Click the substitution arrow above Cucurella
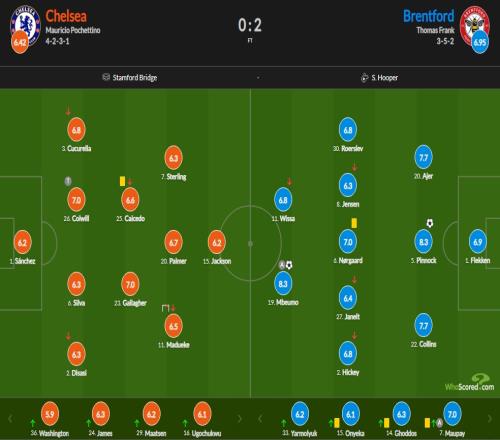Viewport: 500px width, 440px height. click(68, 111)
